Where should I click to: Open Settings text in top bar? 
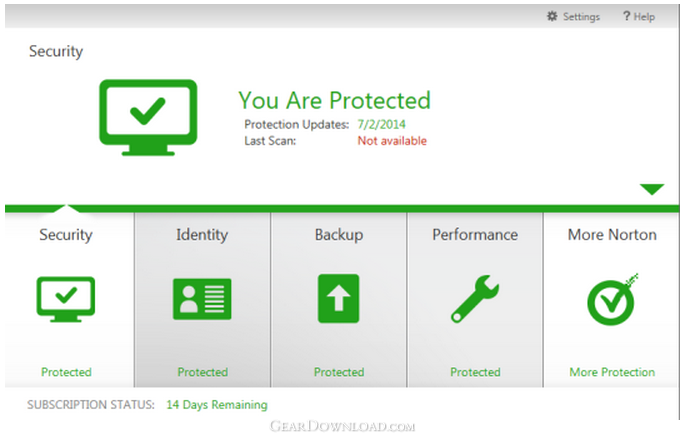click(581, 17)
